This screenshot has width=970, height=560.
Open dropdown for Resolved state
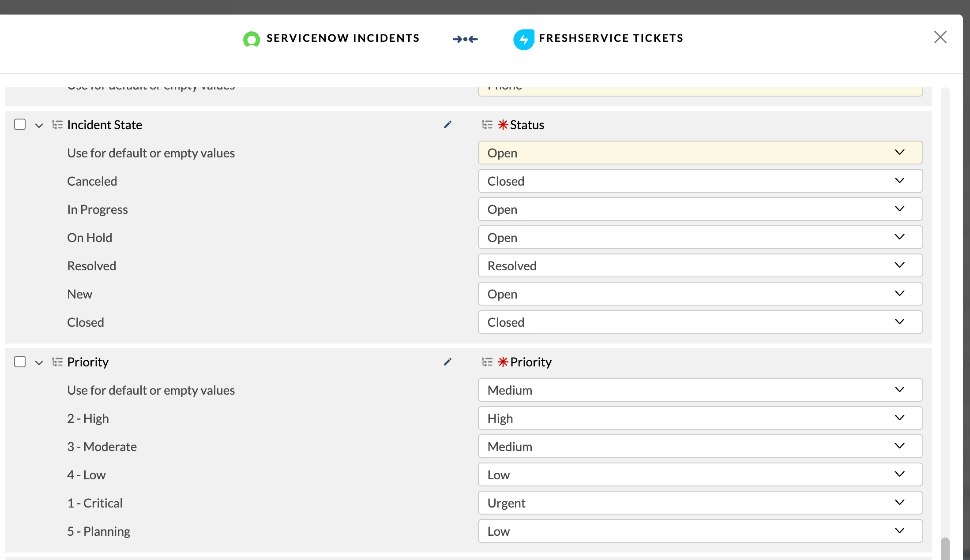700,265
